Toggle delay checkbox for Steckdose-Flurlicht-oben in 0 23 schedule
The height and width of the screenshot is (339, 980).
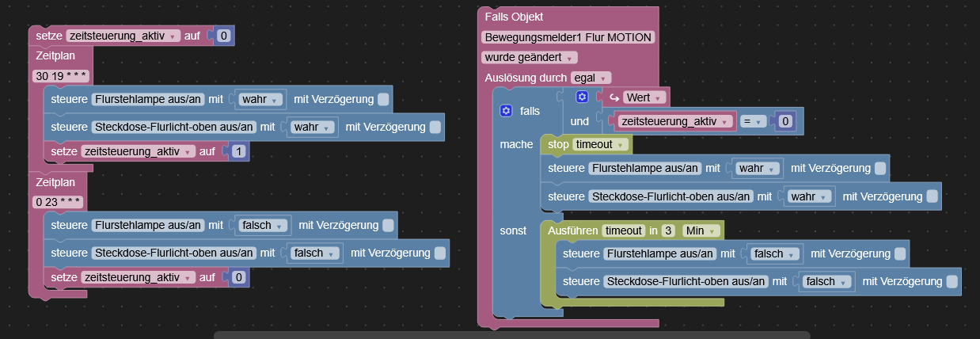pyautogui.click(x=440, y=253)
